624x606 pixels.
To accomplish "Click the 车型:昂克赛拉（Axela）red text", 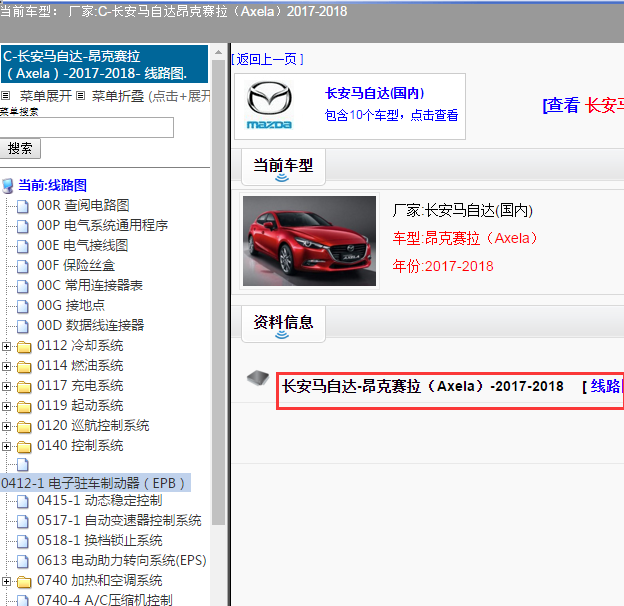I will coord(466,238).
